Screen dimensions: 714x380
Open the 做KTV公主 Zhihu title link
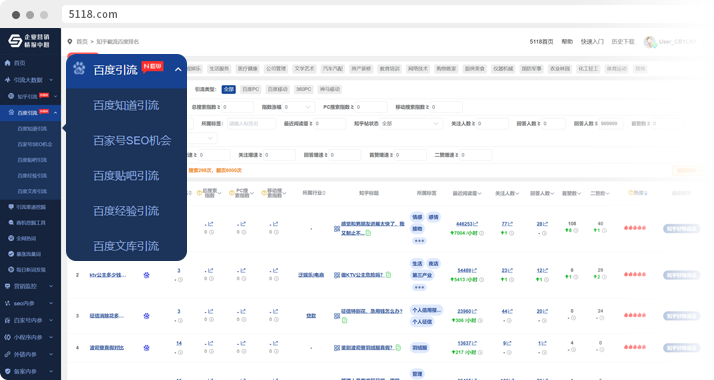pyautogui.click(x=362, y=275)
